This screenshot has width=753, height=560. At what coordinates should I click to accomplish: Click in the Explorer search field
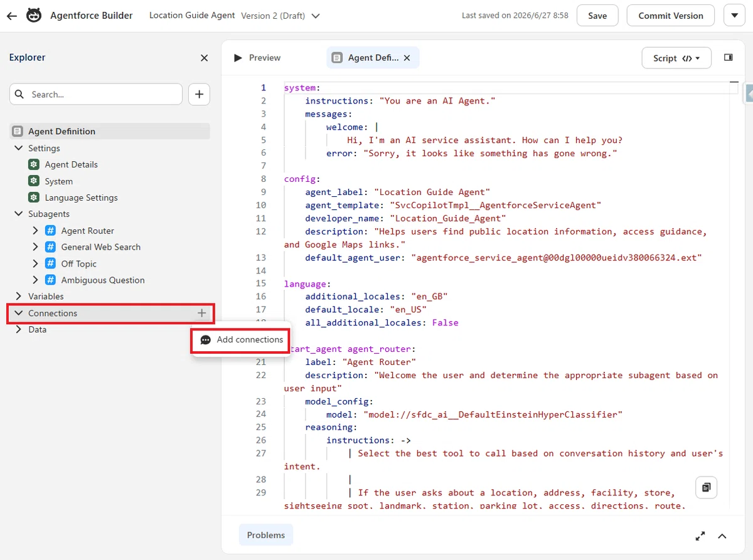(x=96, y=94)
